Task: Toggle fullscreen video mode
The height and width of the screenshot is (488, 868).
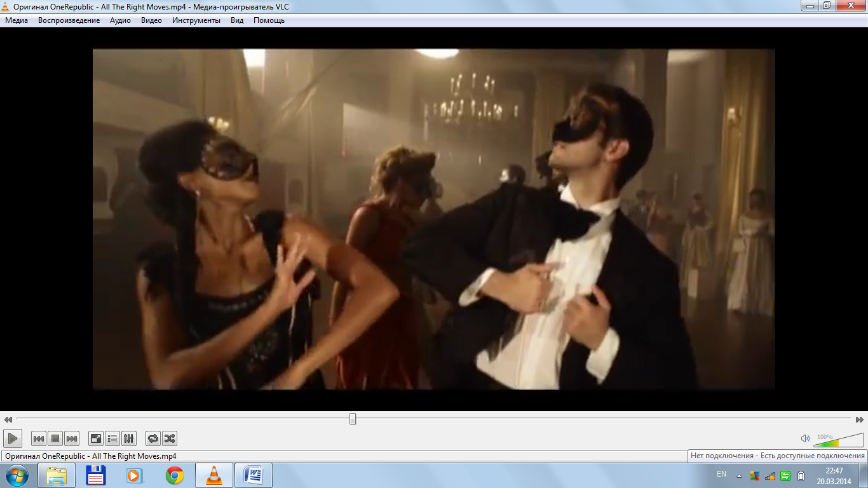Action: click(x=96, y=438)
